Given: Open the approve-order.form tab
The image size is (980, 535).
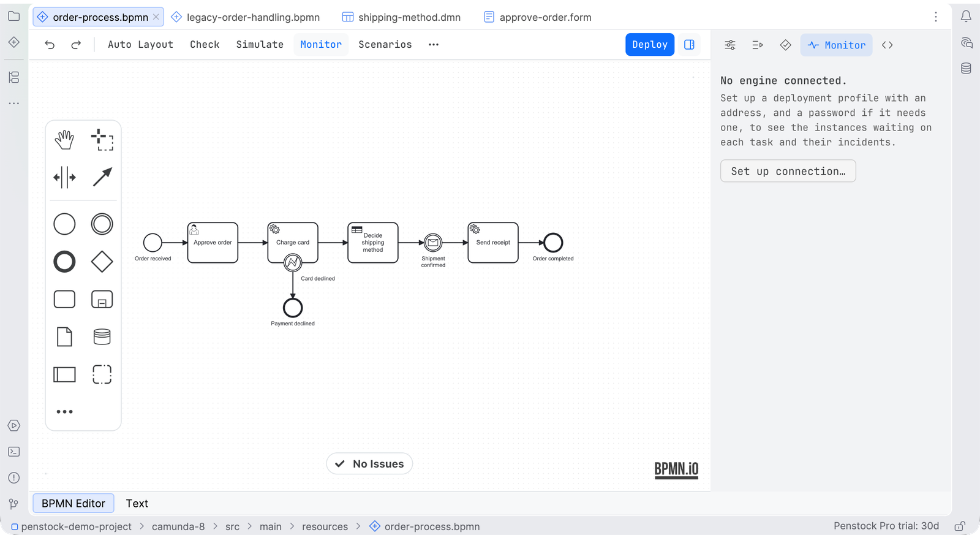Looking at the screenshot, I should click(538, 17).
